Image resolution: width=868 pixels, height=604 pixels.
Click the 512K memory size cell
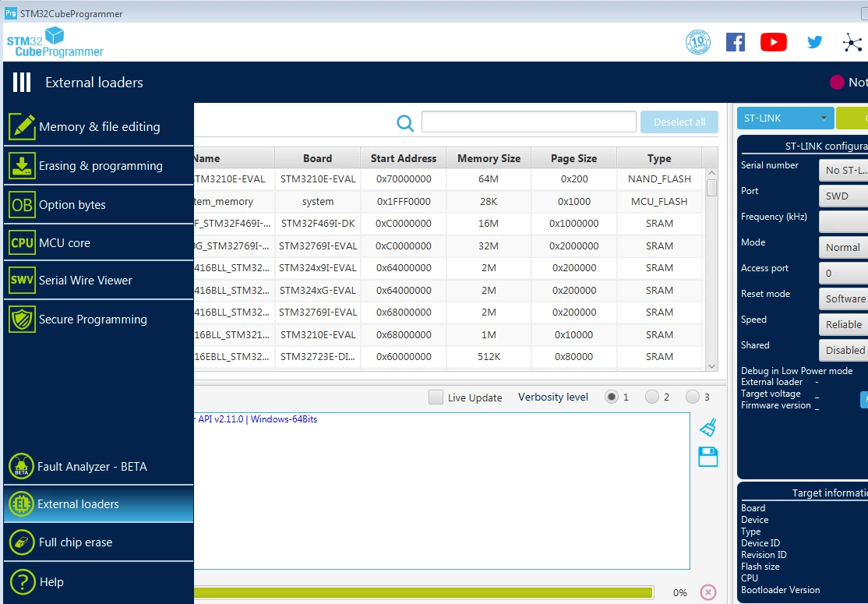[489, 356]
